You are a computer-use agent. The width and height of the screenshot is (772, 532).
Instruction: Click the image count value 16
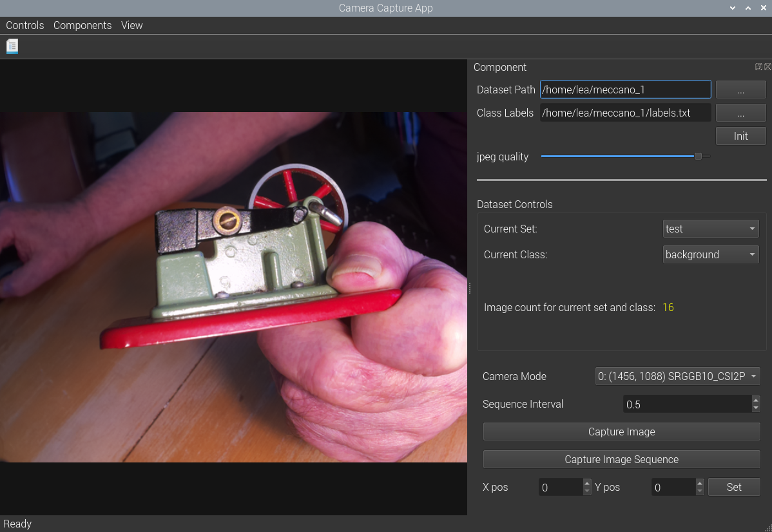pos(668,308)
